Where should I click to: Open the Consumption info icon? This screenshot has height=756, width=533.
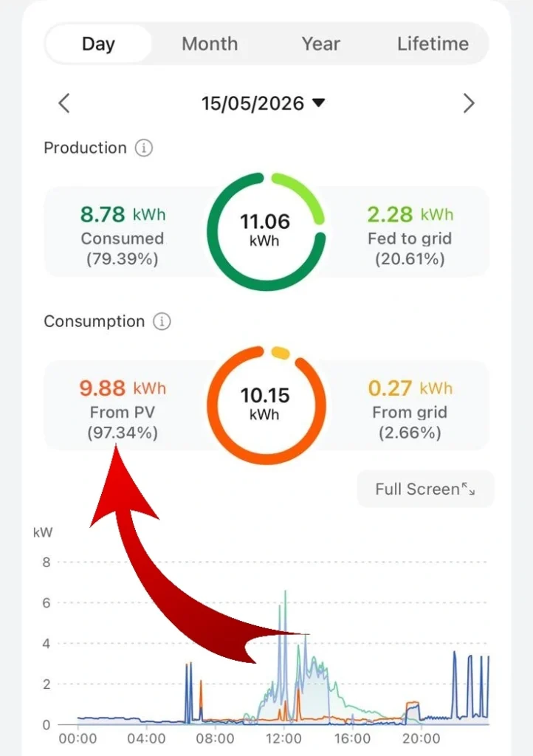point(162,321)
